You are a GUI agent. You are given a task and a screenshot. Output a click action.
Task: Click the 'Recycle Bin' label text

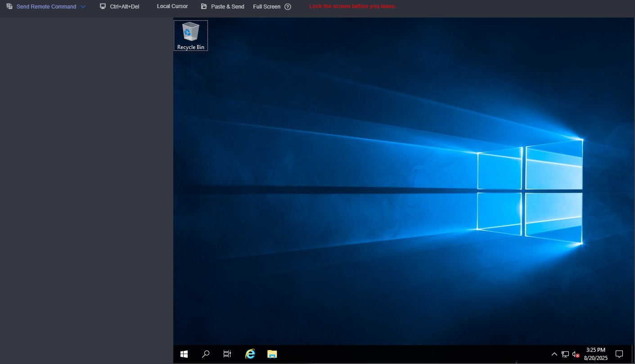191,47
